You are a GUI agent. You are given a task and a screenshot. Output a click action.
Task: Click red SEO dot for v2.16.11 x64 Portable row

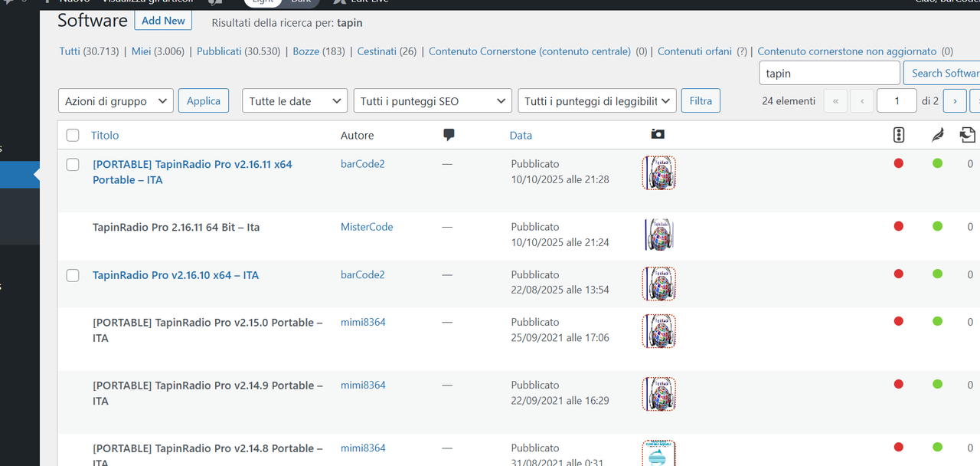click(x=899, y=163)
